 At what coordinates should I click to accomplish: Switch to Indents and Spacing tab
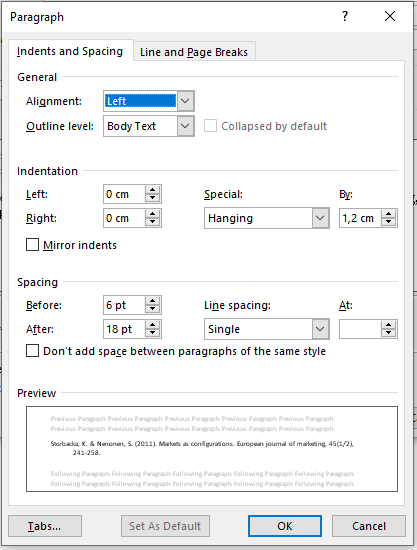click(x=70, y=51)
